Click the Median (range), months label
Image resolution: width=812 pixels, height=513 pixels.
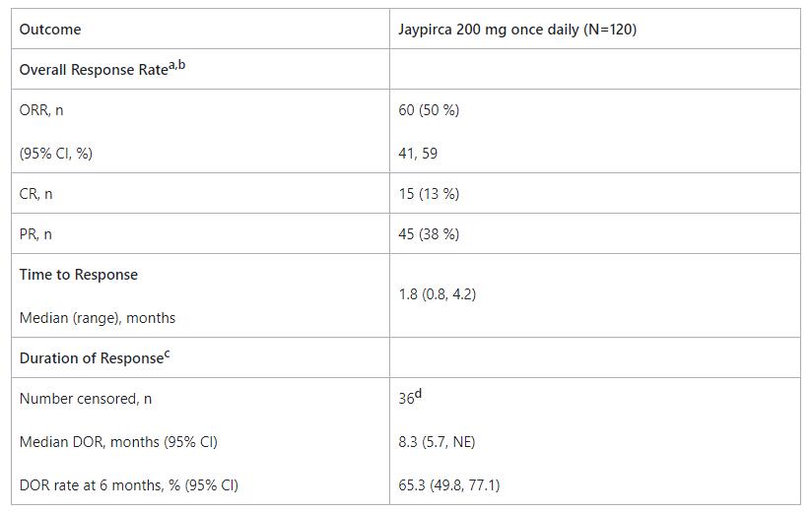tap(98, 318)
